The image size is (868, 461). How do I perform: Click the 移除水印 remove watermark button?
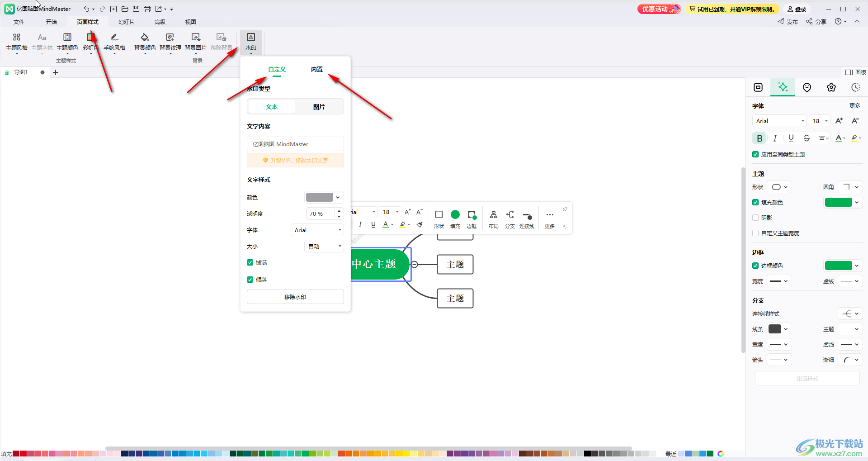coord(295,297)
